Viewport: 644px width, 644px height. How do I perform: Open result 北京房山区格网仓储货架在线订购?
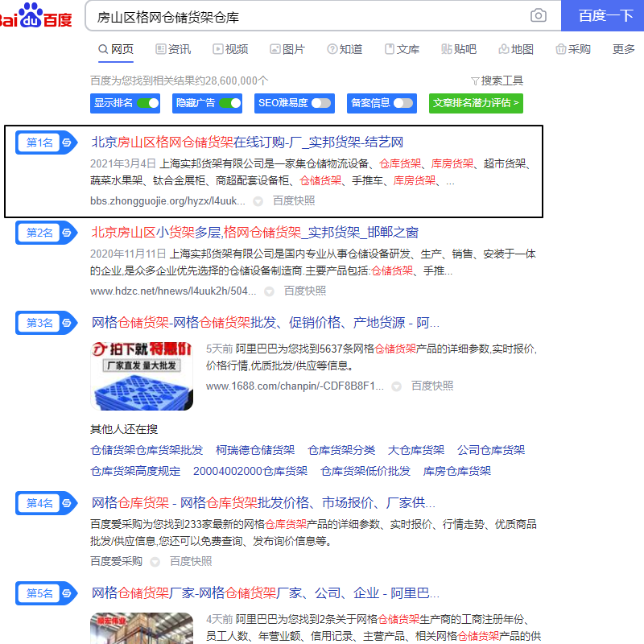click(x=247, y=142)
